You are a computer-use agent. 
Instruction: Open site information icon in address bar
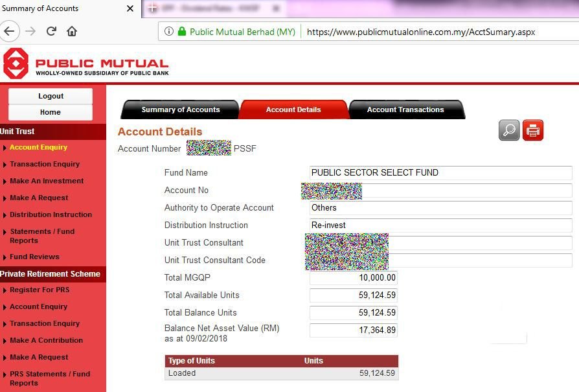(x=169, y=31)
